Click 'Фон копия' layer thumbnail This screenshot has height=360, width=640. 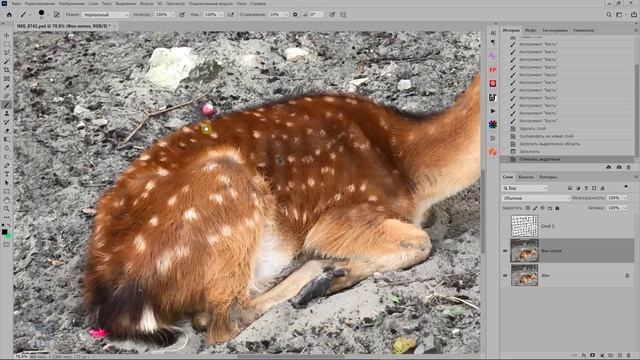(x=524, y=251)
